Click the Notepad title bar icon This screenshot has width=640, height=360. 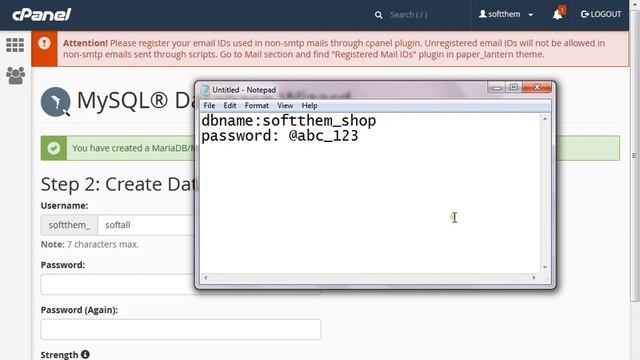pos(205,90)
